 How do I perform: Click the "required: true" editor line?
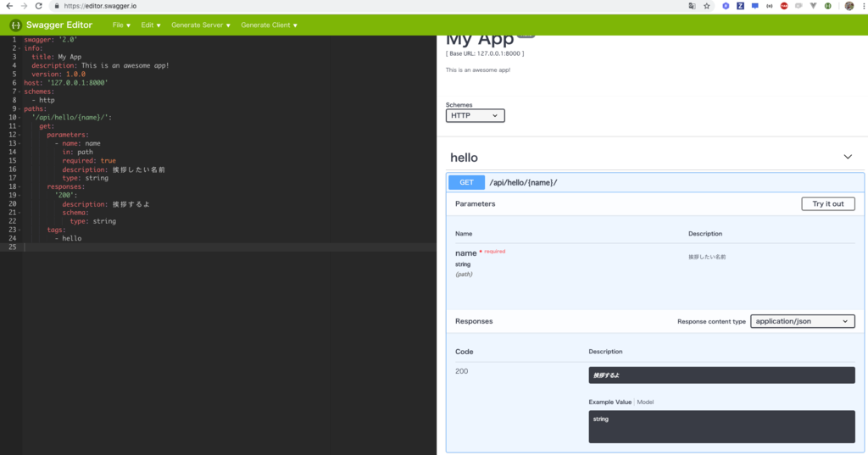click(89, 160)
